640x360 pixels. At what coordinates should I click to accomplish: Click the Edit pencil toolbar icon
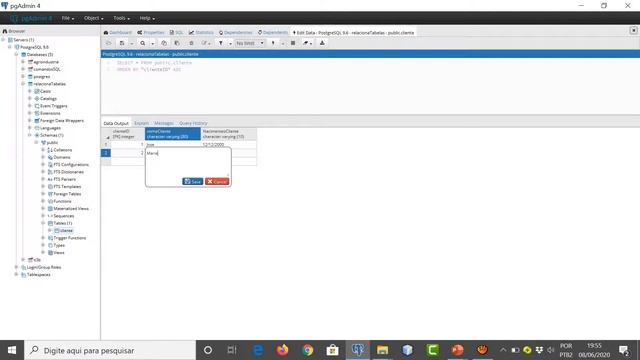205,43
